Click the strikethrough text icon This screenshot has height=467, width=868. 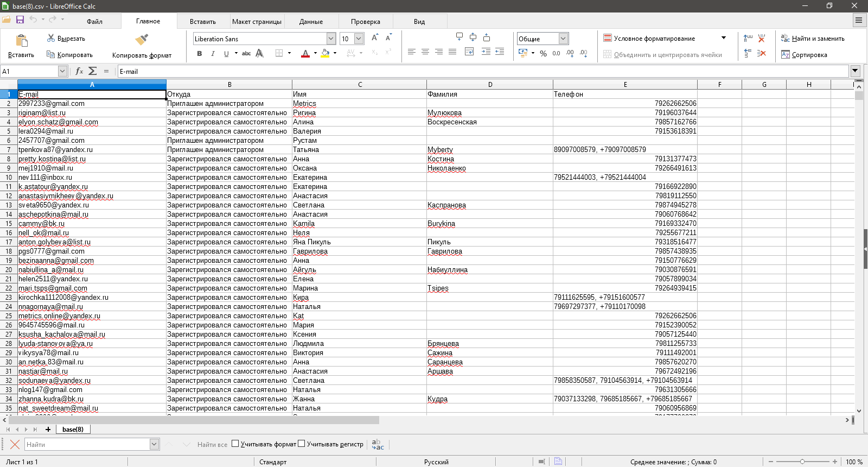coord(246,53)
